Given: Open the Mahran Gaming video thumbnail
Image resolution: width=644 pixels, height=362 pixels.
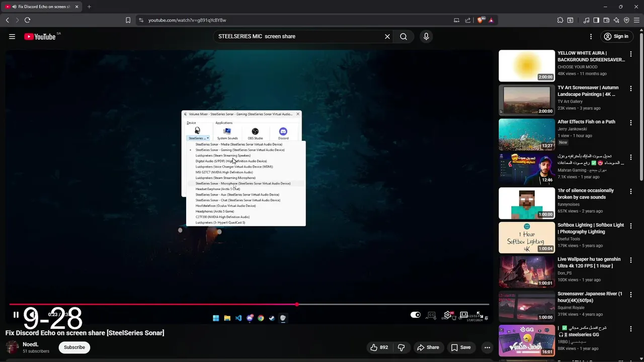Looking at the screenshot, I should 527,169.
